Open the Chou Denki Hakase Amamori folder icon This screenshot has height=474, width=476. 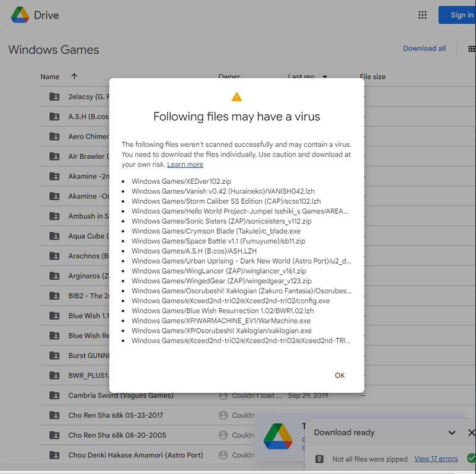click(55, 455)
